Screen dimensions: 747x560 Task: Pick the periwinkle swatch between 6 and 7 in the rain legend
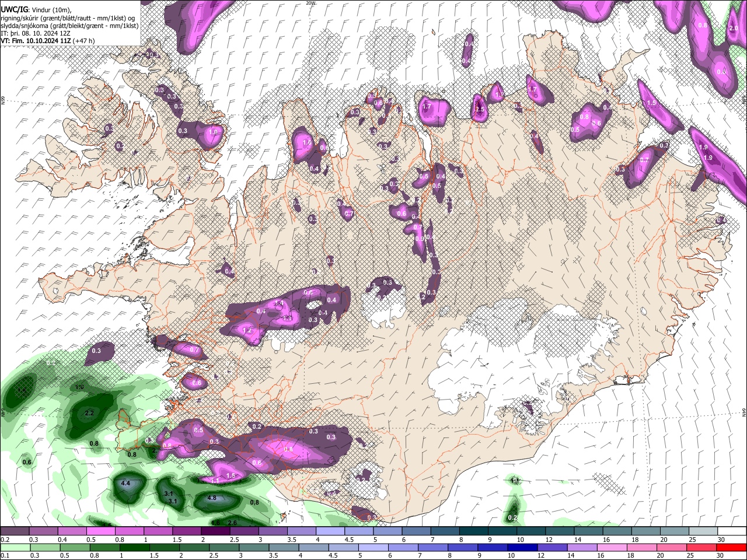403,547
